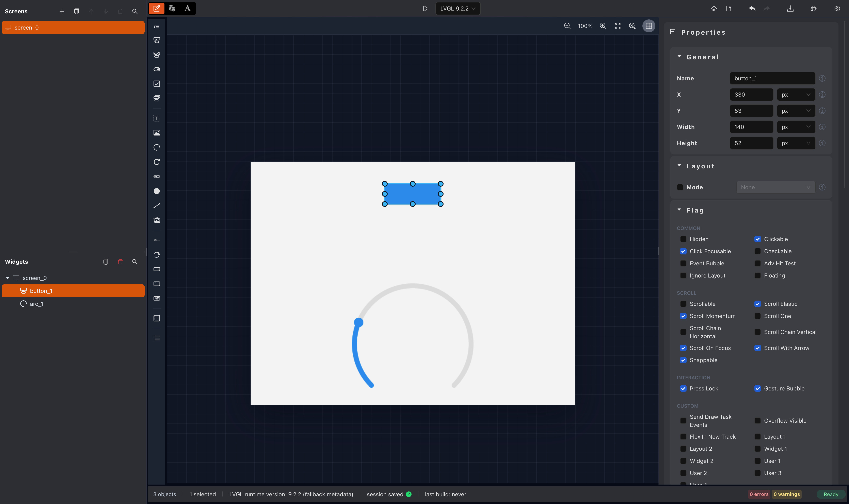
Task: Click the Width value field
Action: [752, 127]
